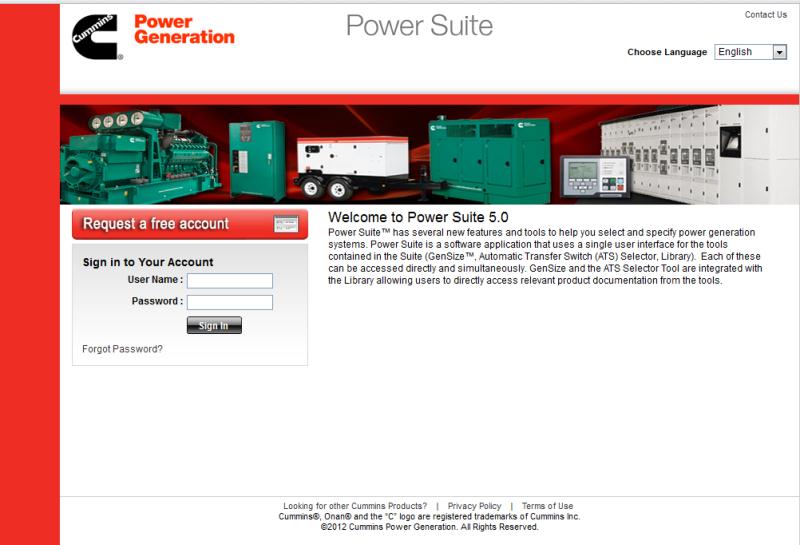Click the Sign In button

point(214,325)
